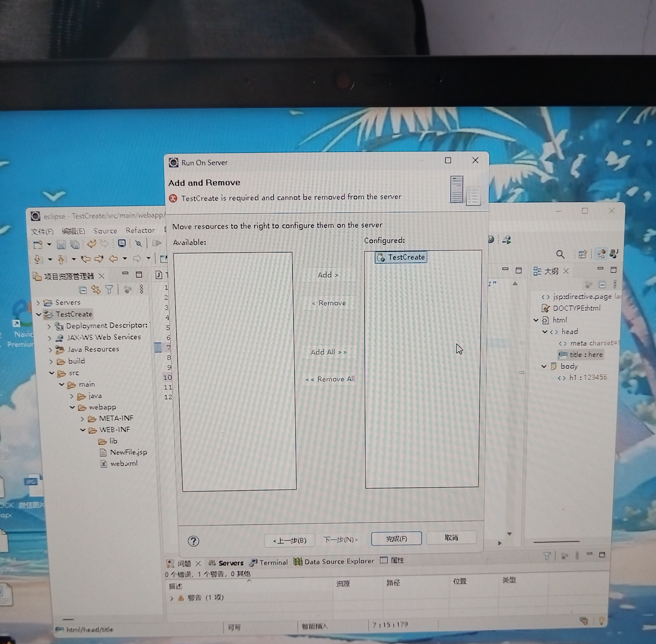The image size is (656, 644).
Task: Click the < Remove button
Action: pyautogui.click(x=328, y=303)
